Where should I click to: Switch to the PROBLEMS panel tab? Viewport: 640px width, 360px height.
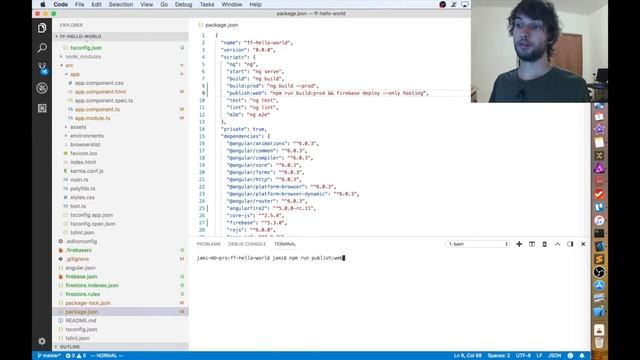(x=209, y=244)
